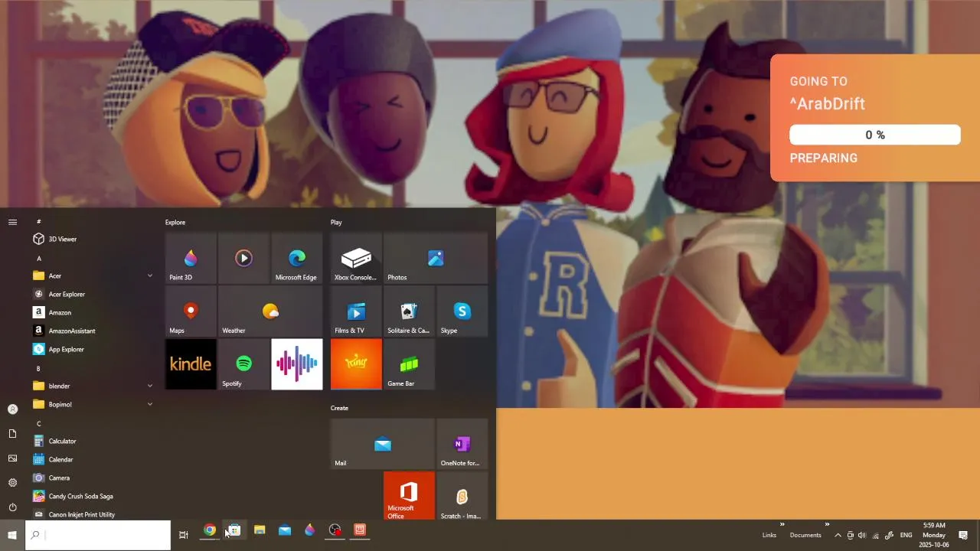The height and width of the screenshot is (551, 980).
Task: Open the volume icon in system tray
Action: [x=862, y=536]
